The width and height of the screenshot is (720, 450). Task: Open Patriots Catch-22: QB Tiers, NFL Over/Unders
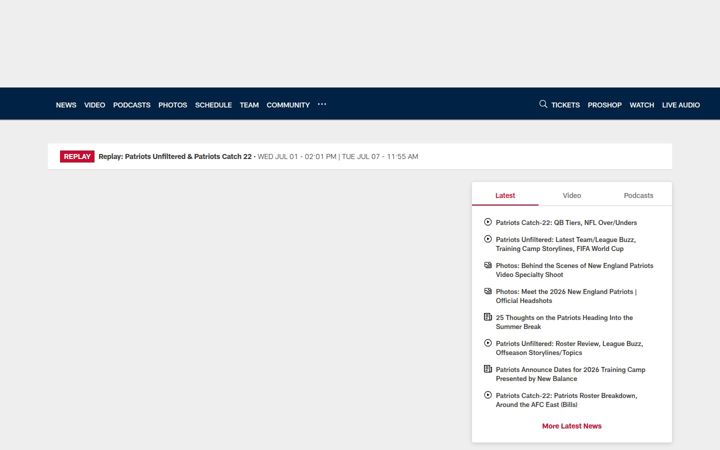tap(566, 223)
